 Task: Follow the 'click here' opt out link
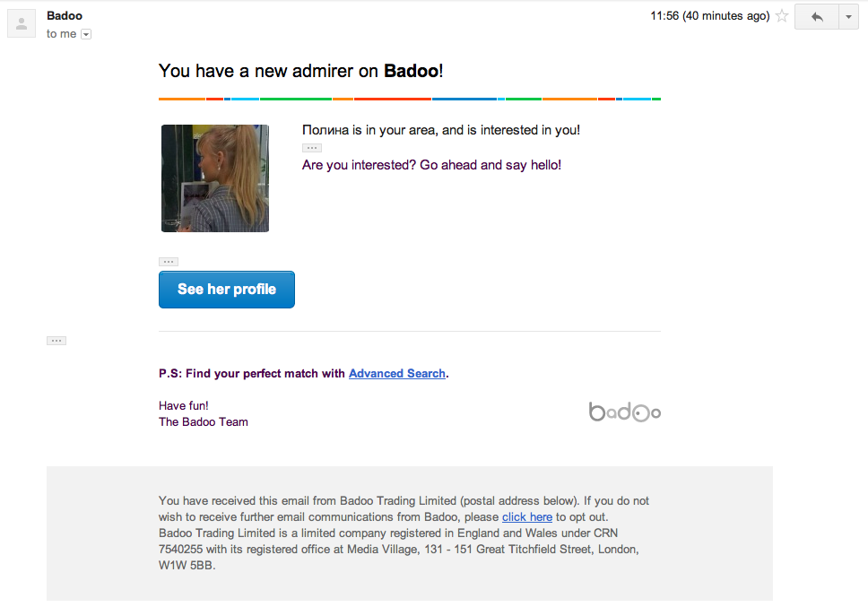[527, 516]
